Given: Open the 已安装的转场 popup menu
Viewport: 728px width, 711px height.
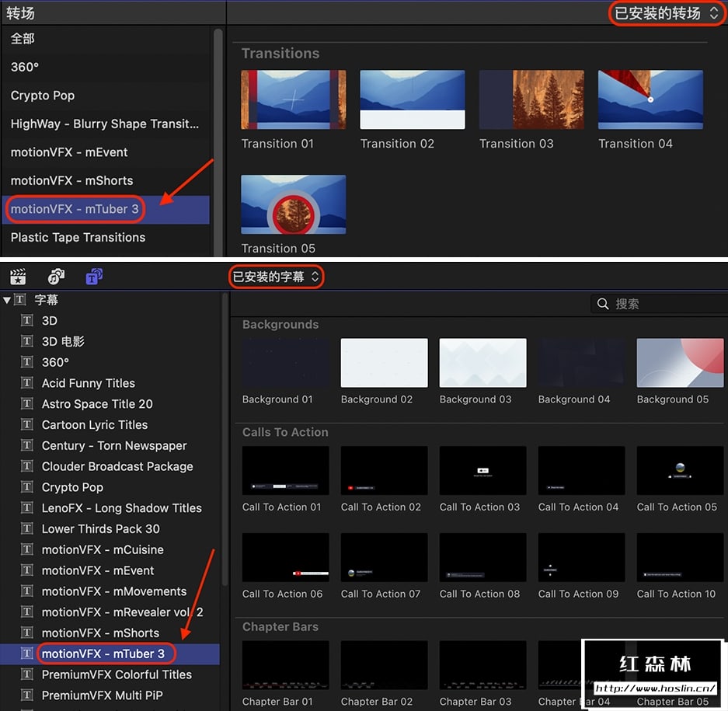Looking at the screenshot, I should pos(667,13).
